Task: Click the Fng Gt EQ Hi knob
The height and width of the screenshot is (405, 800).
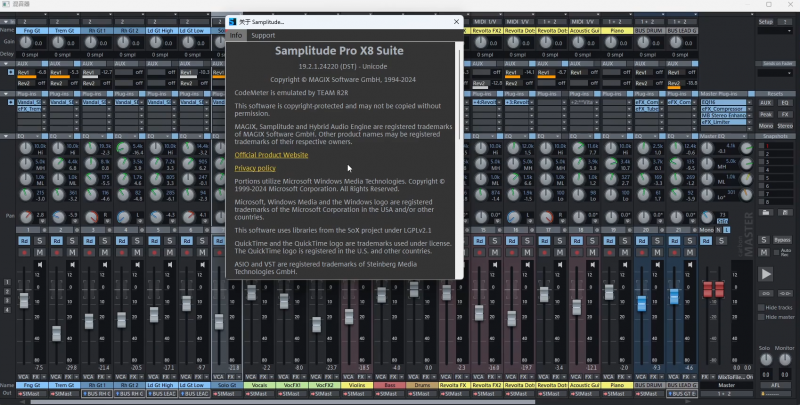Action: click(26, 148)
